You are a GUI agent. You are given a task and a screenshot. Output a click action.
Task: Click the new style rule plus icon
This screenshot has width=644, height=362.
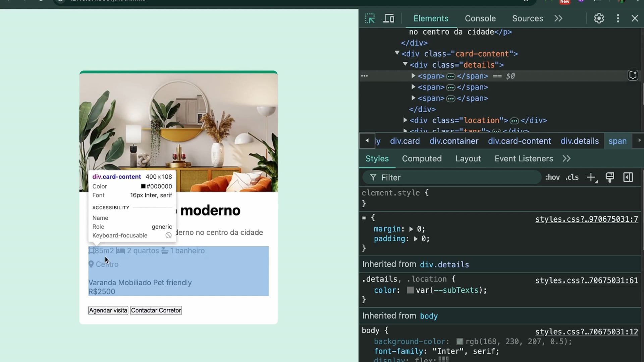(x=591, y=177)
